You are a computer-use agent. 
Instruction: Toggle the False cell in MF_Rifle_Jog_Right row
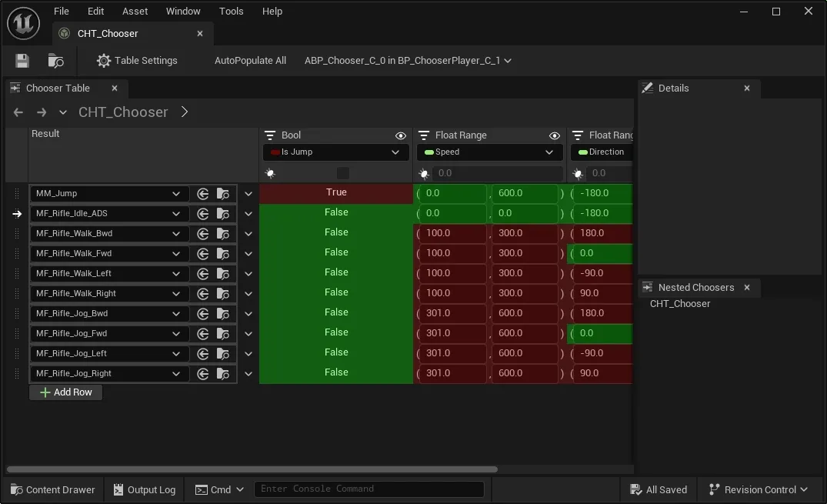pos(336,373)
